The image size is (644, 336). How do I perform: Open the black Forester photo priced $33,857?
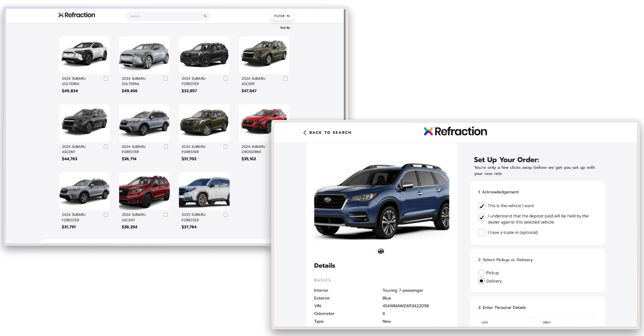click(204, 55)
